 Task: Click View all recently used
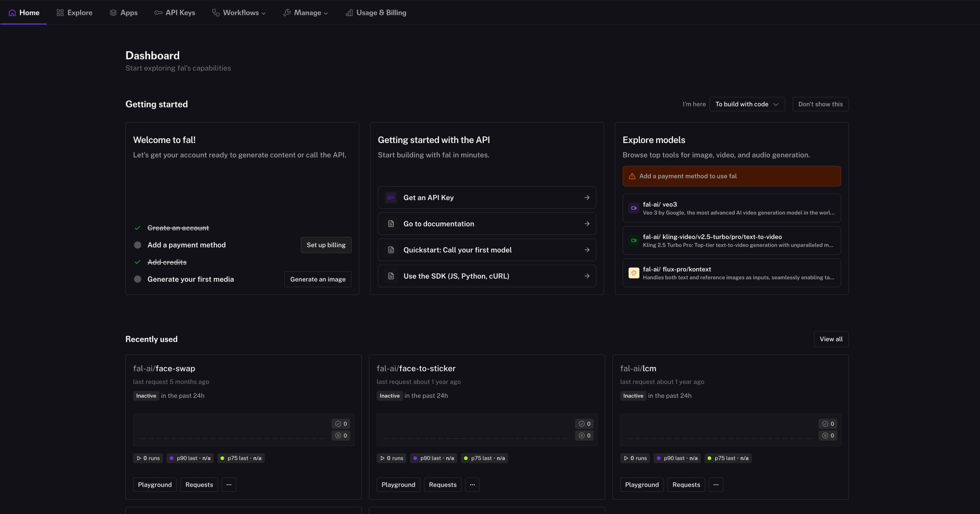click(831, 339)
